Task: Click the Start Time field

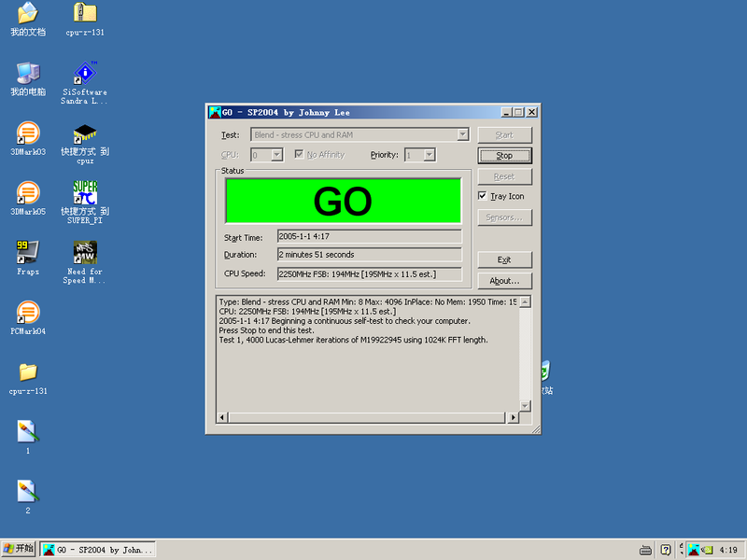Action: [369, 236]
